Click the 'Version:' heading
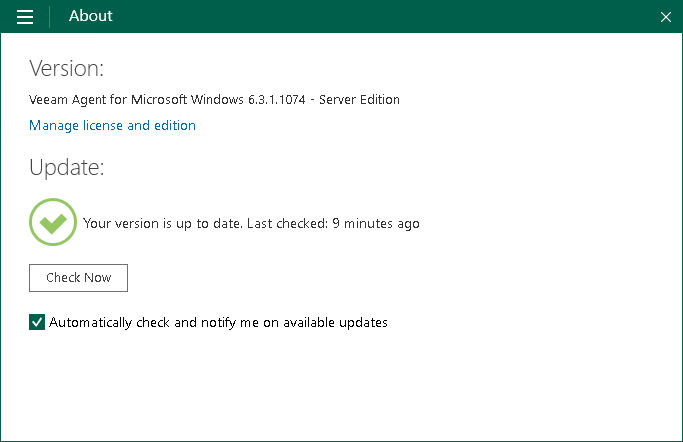The image size is (683, 442). tap(67, 68)
